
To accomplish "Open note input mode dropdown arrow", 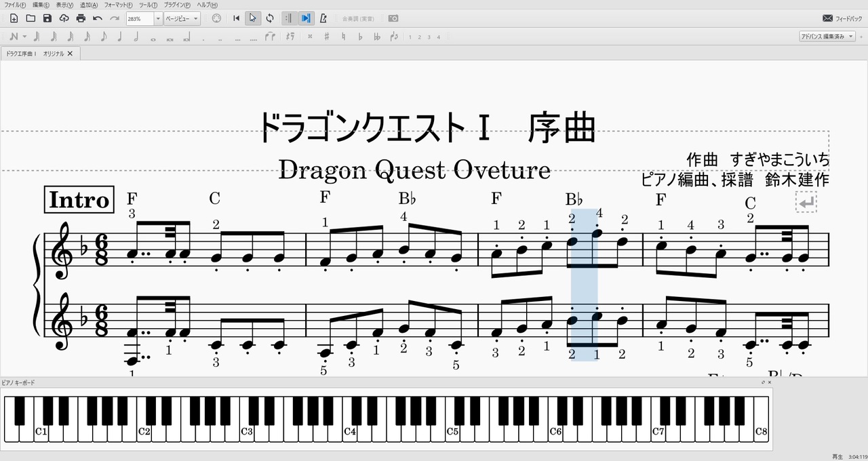I will click(24, 37).
